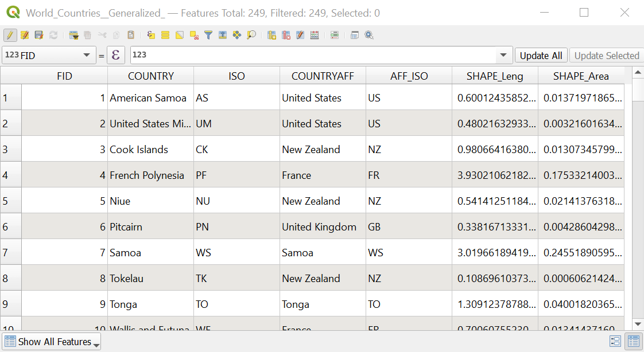The height and width of the screenshot is (352, 644).
Task: Expand the expression history arrow
Action: pyautogui.click(x=504, y=55)
